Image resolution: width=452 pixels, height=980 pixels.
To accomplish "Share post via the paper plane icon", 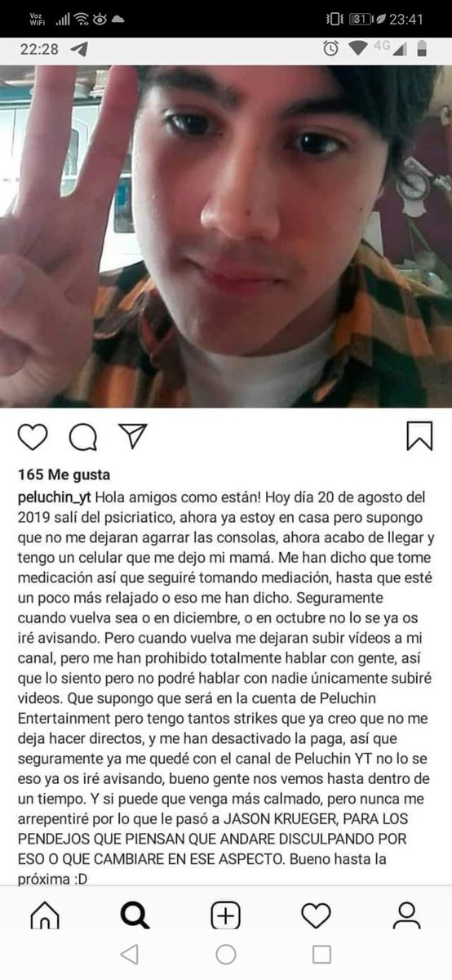I will pyautogui.click(x=131, y=436).
